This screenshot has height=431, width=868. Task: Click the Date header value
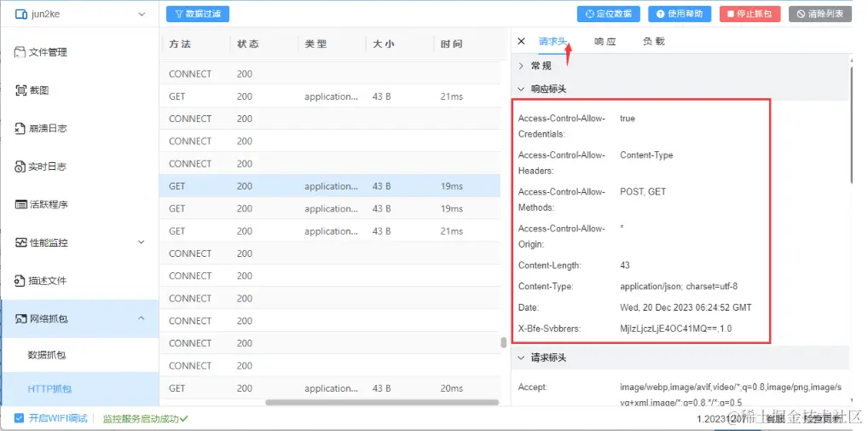(x=686, y=307)
